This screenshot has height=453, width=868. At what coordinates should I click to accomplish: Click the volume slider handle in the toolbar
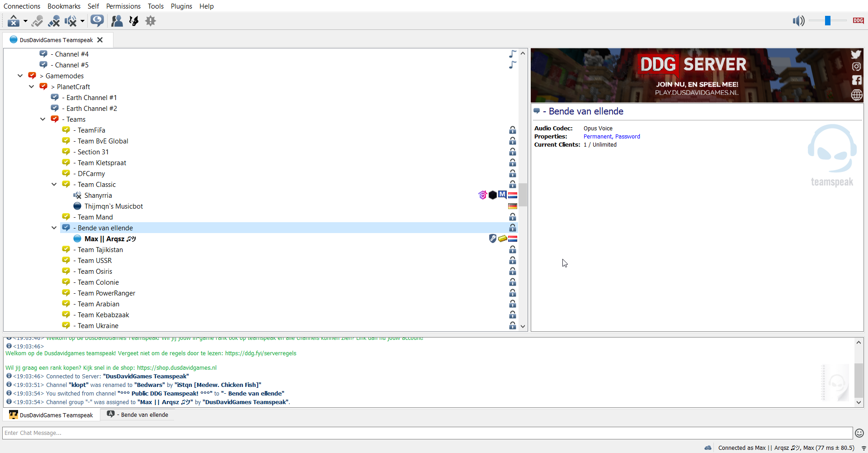(x=827, y=21)
